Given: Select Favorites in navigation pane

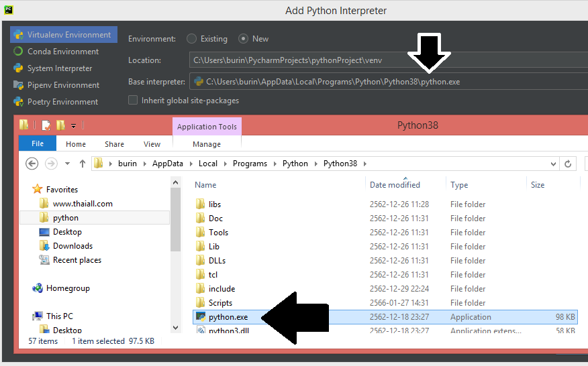Looking at the screenshot, I should 55,190.
